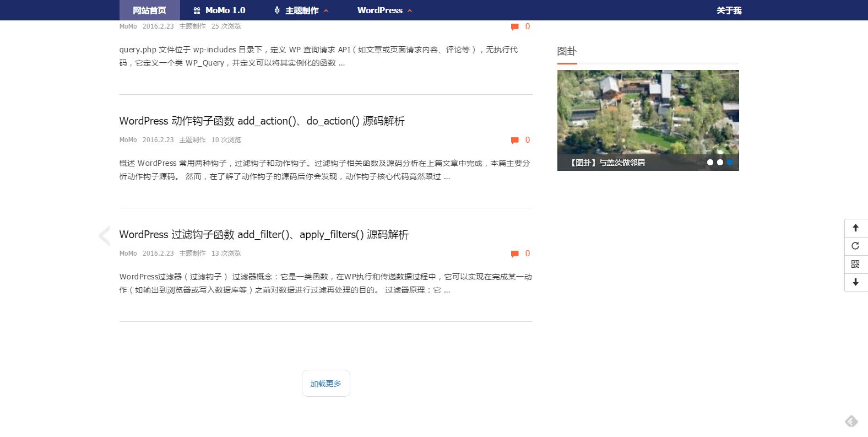Click comment bubble icon for query.php article
Screen dimensions: 868x437
point(514,27)
